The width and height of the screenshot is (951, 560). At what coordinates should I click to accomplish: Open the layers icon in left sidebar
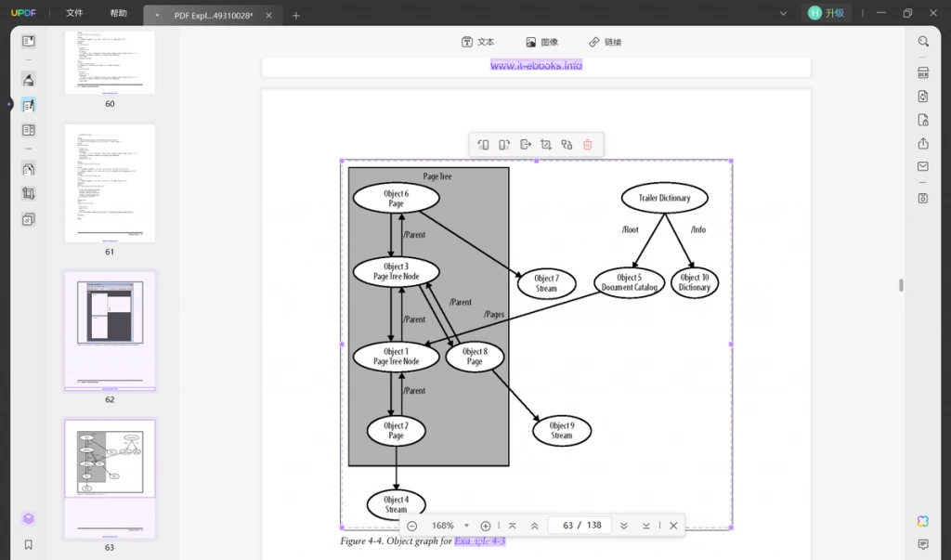tap(29, 519)
